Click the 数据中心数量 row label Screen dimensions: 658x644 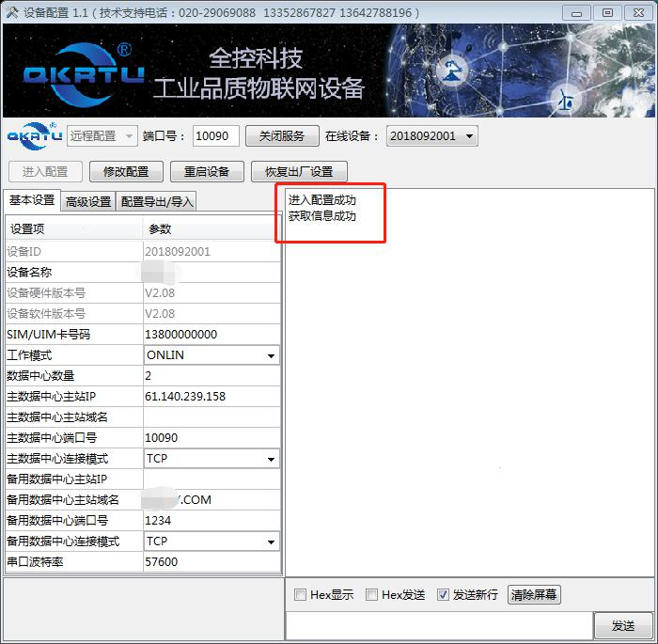pyautogui.click(x=40, y=376)
